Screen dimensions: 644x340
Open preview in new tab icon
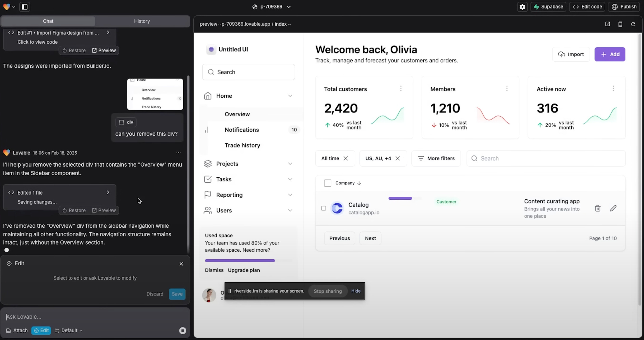(608, 24)
